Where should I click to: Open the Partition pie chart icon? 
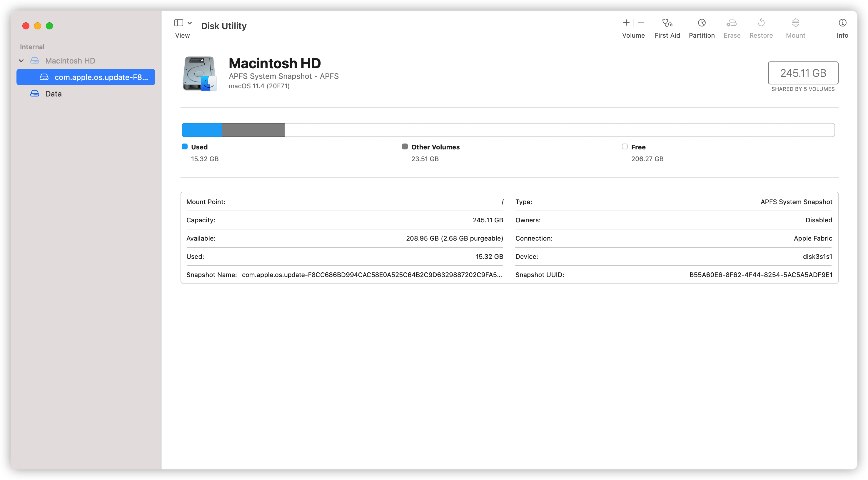click(x=702, y=23)
